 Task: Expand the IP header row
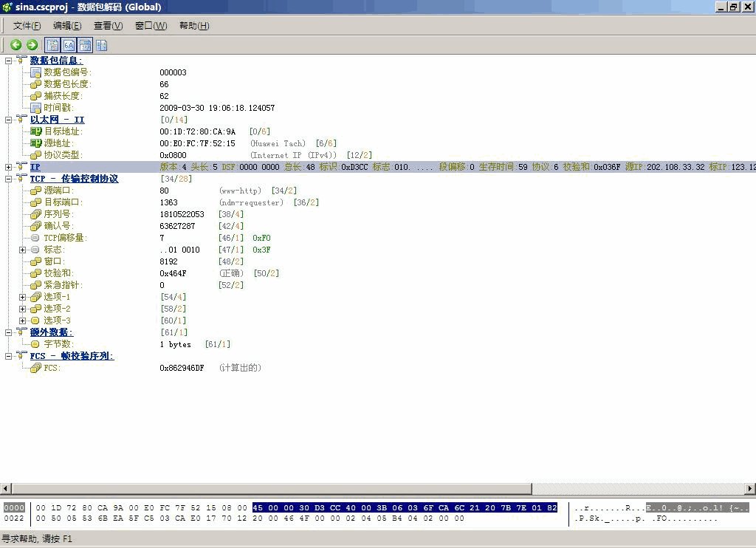pos(8,167)
